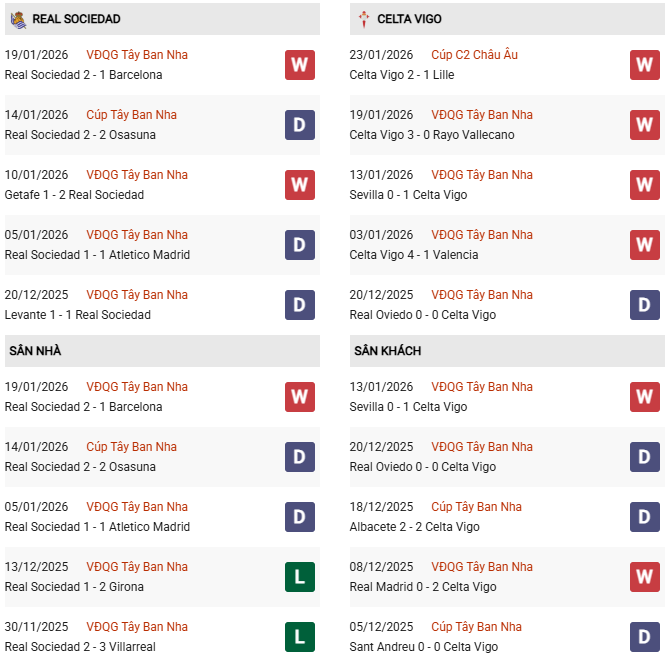
Task: Click the W badge for Celta Vigo 2-1 Lille
Action: pyautogui.click(x=645, y=65)
